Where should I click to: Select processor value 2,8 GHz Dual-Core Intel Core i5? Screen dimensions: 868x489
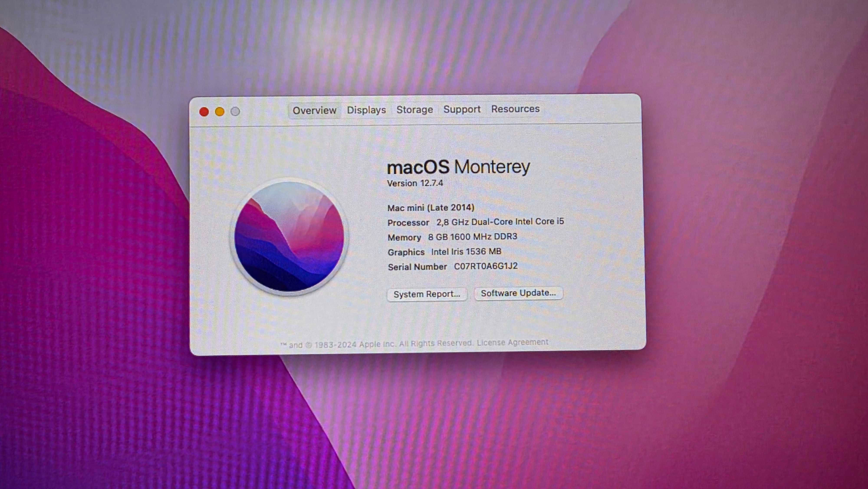(500, 222)
